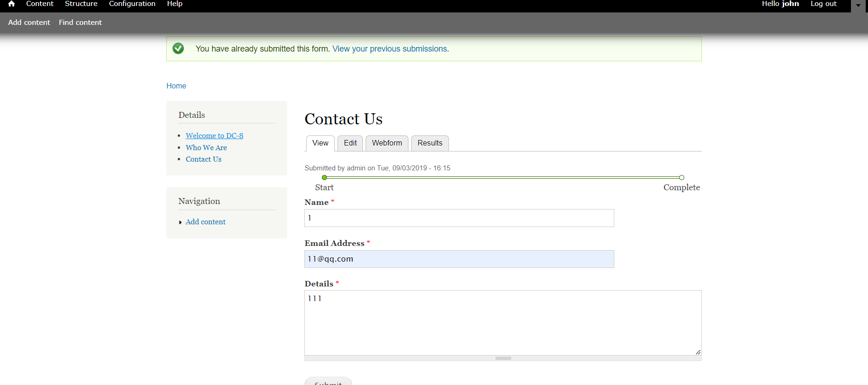Click the Details textarea resize grippie bar

[x=503, y=358]
